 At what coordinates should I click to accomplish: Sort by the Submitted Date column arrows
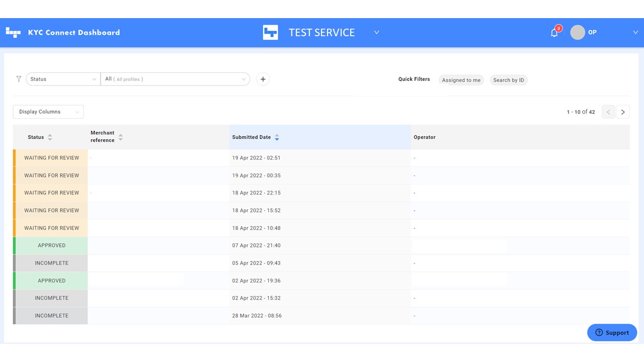[x=277, y=137]
